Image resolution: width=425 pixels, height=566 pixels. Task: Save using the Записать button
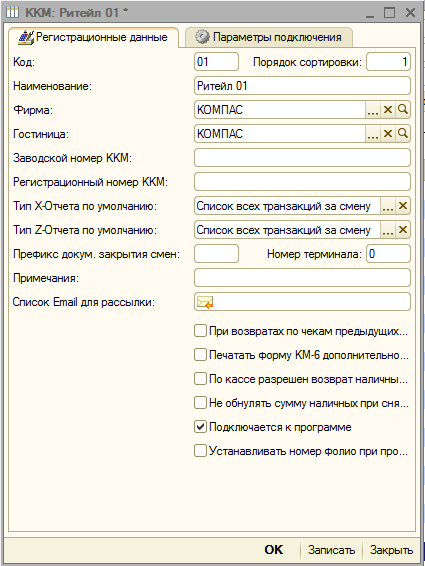[331, 550]
